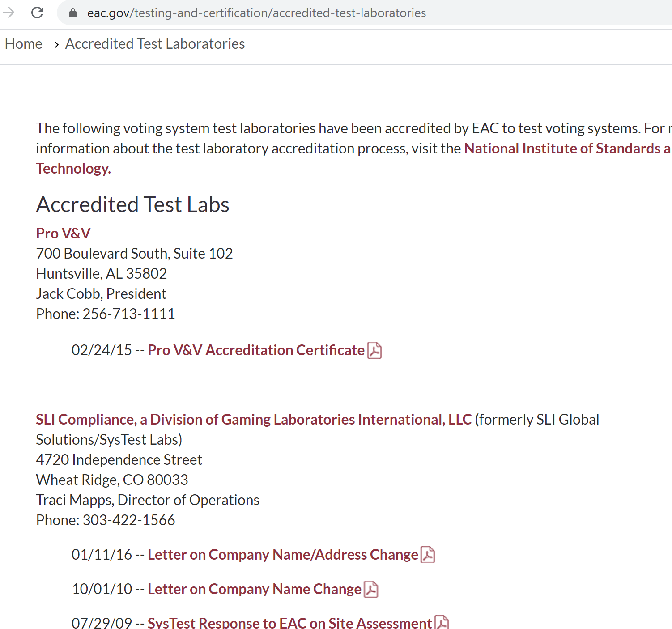Open Letter on Company Name Change
Viewport: 672px width, 629px height.
[x=255, y=589]
